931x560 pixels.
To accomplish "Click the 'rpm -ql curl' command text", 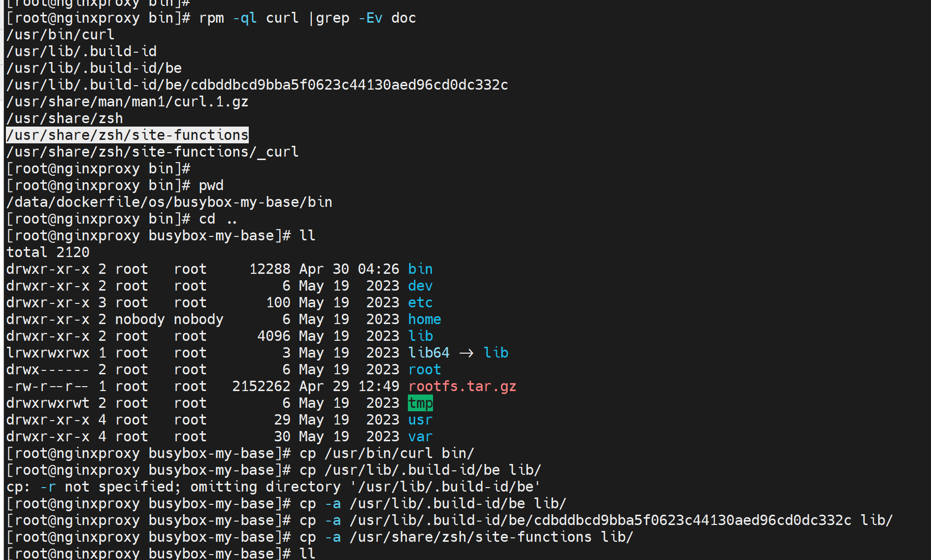I will [248, 18].
